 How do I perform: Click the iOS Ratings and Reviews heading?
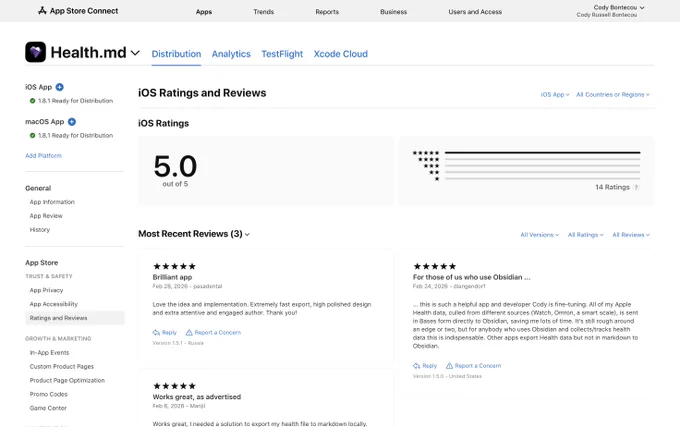202,93
